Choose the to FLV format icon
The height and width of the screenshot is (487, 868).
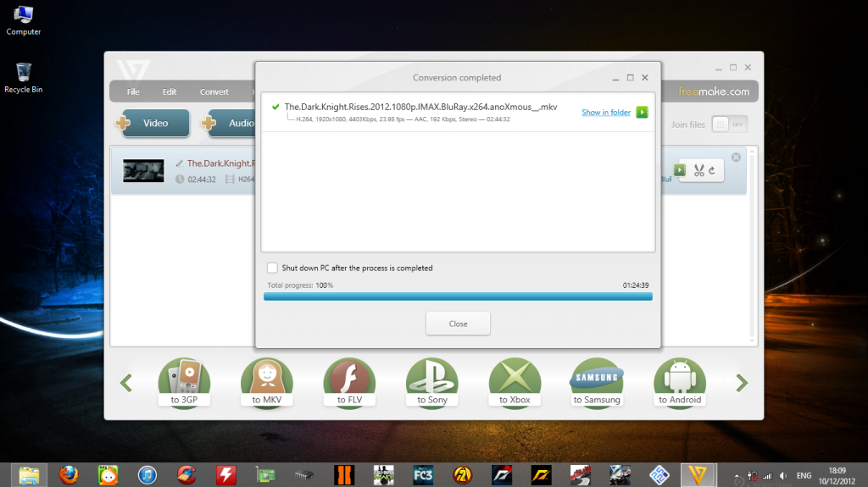348,382
